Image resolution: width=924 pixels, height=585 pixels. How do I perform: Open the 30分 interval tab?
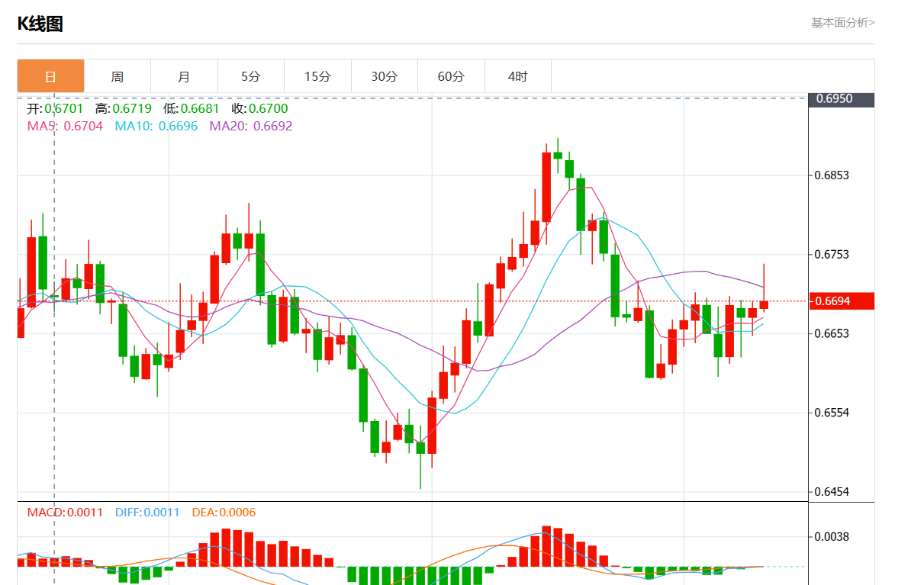point(385,76)
